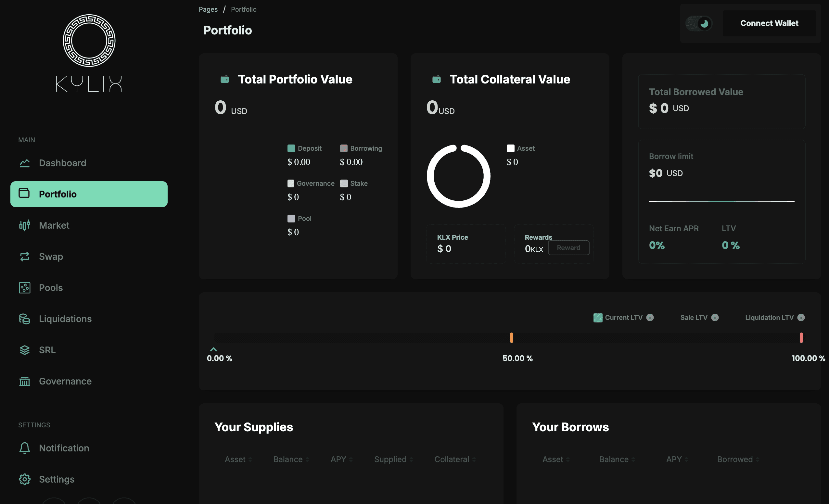
Task: Click the Market candlestick icon
Action: point(25,225)
